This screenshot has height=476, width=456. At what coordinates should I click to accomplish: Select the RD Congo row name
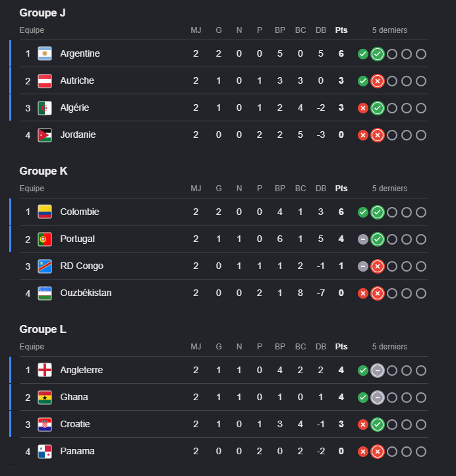tap(82, 266)
